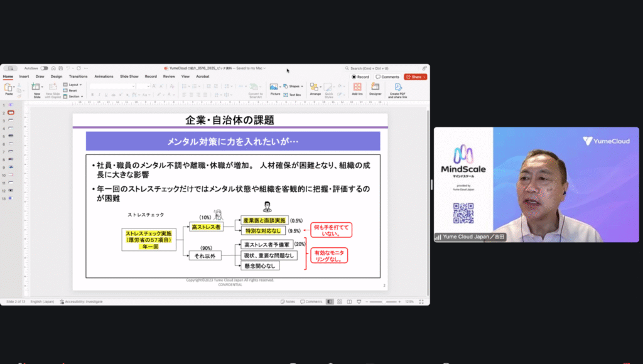The height and width of the screenshot is (364, 643).
Task: Start Slide Show from status bar icon
Action: tap(359, 302)
